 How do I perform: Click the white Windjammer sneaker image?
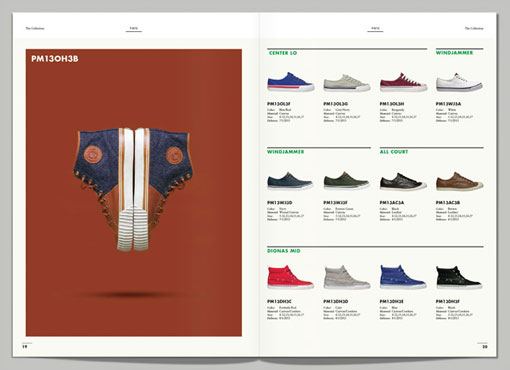459,82
